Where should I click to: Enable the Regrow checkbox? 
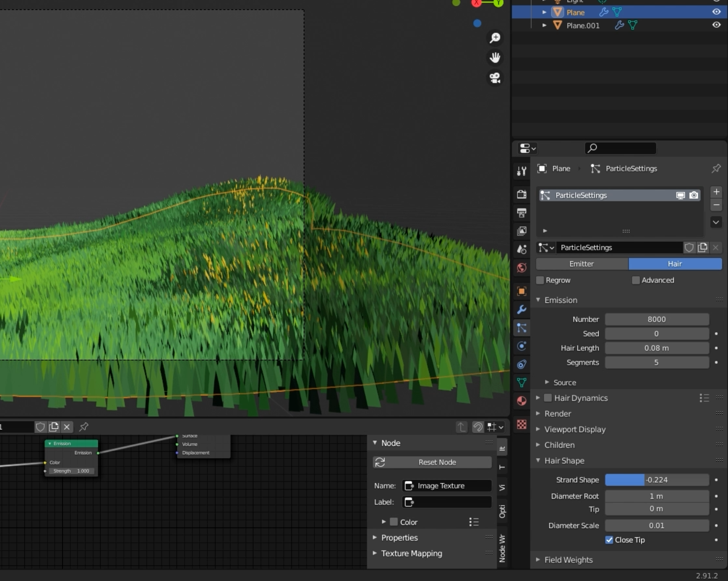point(540,280)
